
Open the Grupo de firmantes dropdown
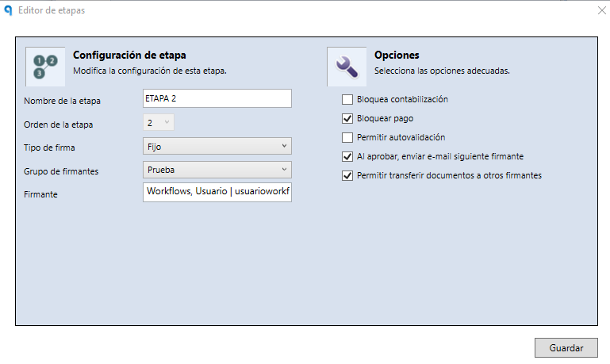coord(217,170)
